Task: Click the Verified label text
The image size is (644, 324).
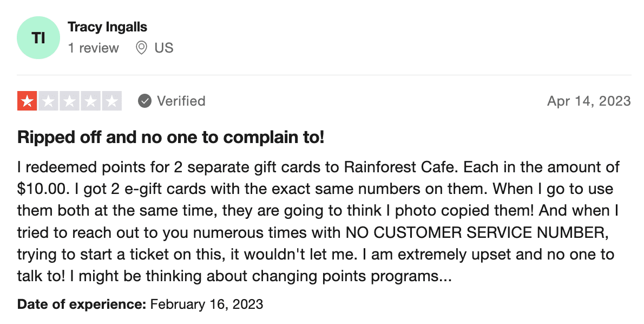Action: coord(181,101)
